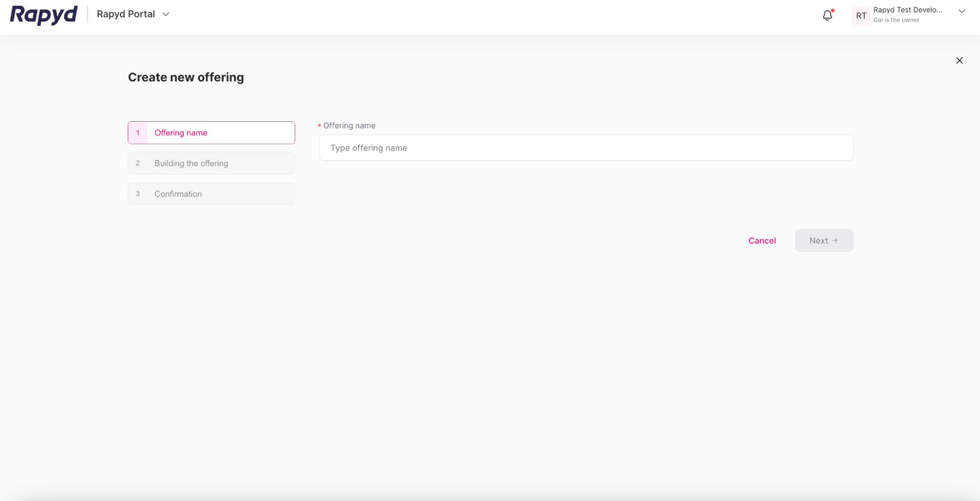Open the notifications bell
Viewport: 980px width, 501px height.
[827, 15]
